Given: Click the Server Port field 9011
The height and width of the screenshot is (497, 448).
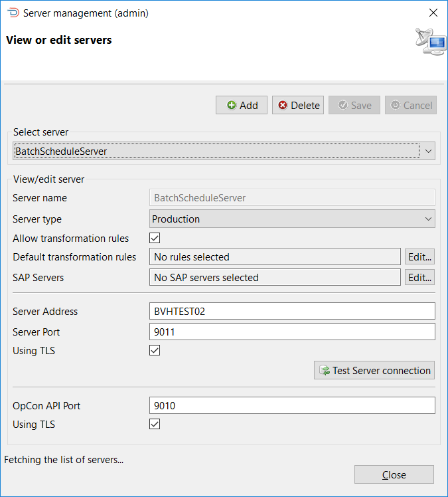Looking at the screenshot, I should click(x=292, y=332).
